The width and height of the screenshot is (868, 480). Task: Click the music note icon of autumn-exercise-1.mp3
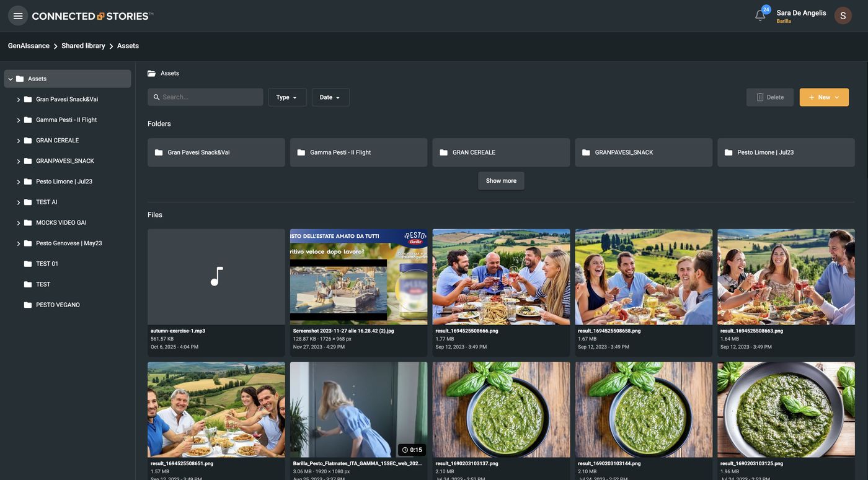pyautogui.click(x=216, y=276)
